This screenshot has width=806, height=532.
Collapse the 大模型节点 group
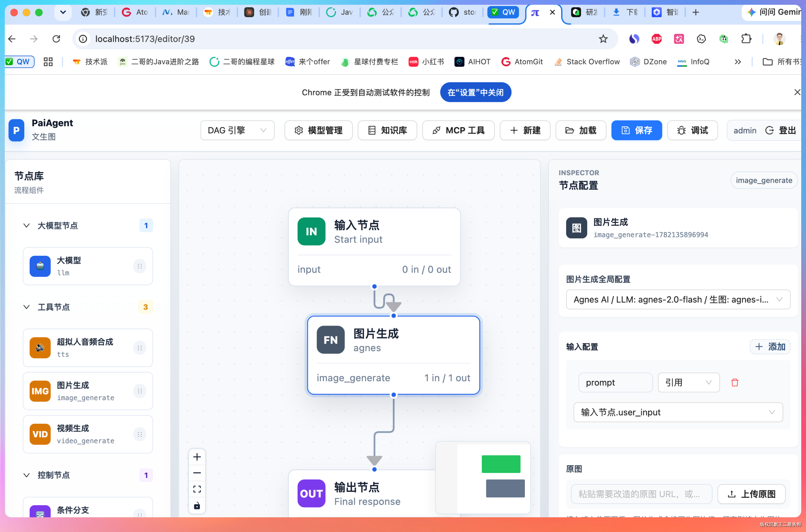(x=26, y=226)
